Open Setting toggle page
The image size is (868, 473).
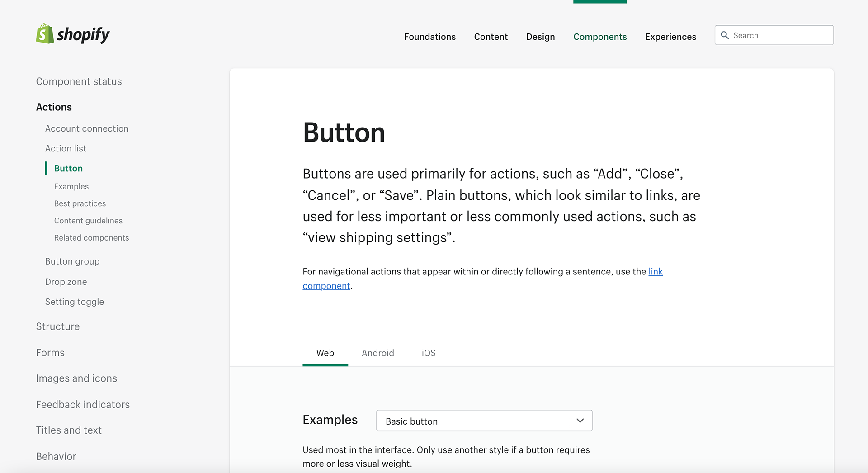[x=75, y=302]
